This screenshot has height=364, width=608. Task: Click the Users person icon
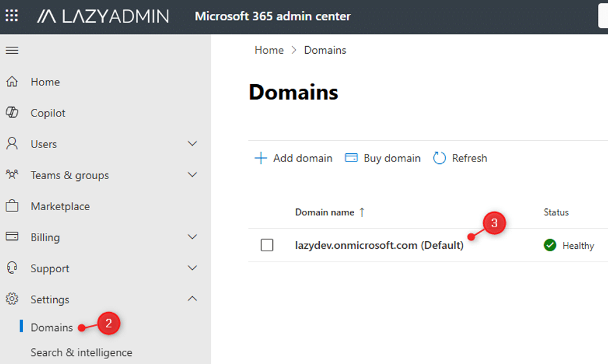point(12,144)
